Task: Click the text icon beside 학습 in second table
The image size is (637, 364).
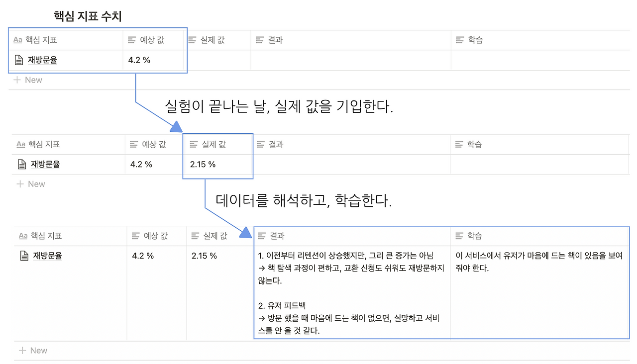Action: 459,144
